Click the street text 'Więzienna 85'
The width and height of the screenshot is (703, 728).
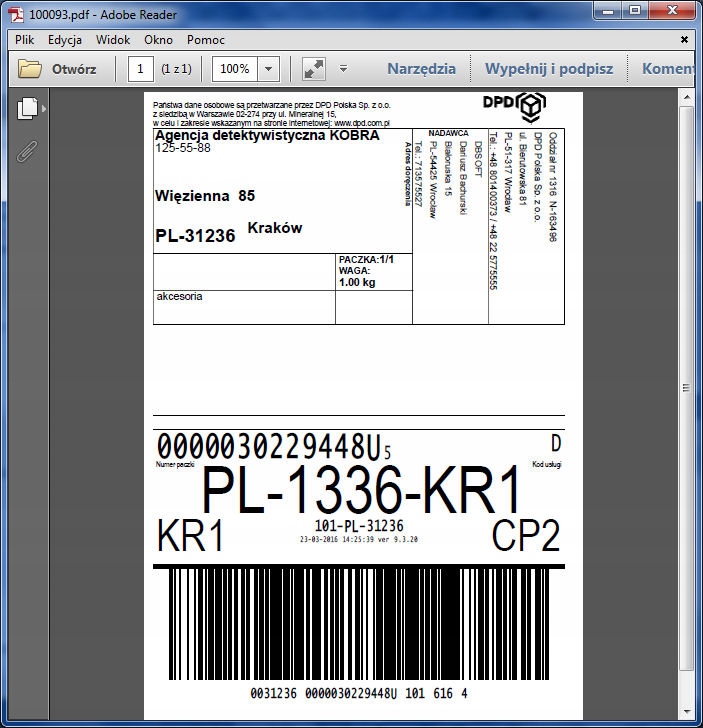205,195
